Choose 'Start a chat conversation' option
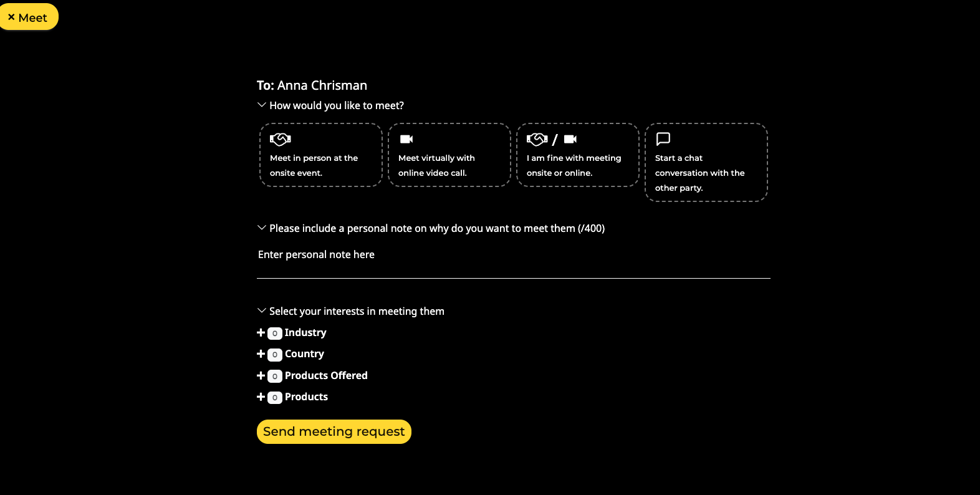 coord(706,173)
